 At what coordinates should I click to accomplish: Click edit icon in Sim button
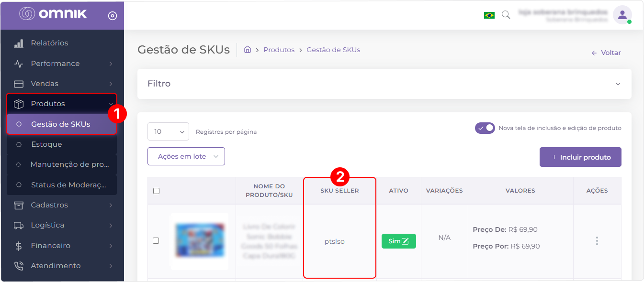click(x=405, y=241)
